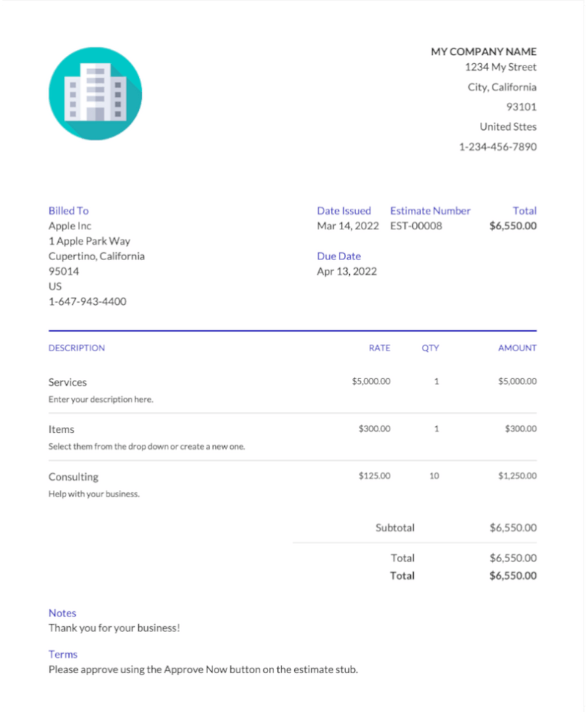This screenshot has height=712, width=588.
Task: Open the Notes section label
Action: click(x=62, y=613)
